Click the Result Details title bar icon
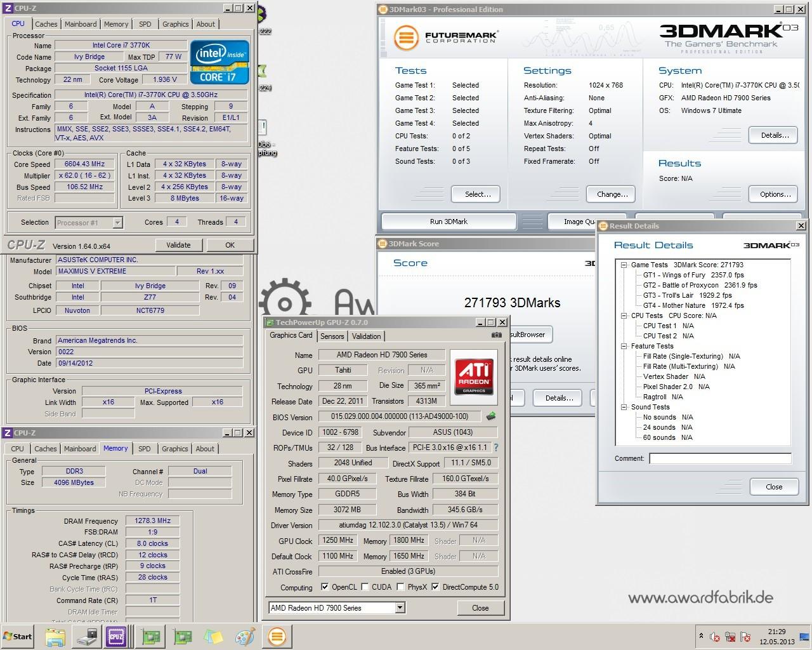 tap(603, 225)
